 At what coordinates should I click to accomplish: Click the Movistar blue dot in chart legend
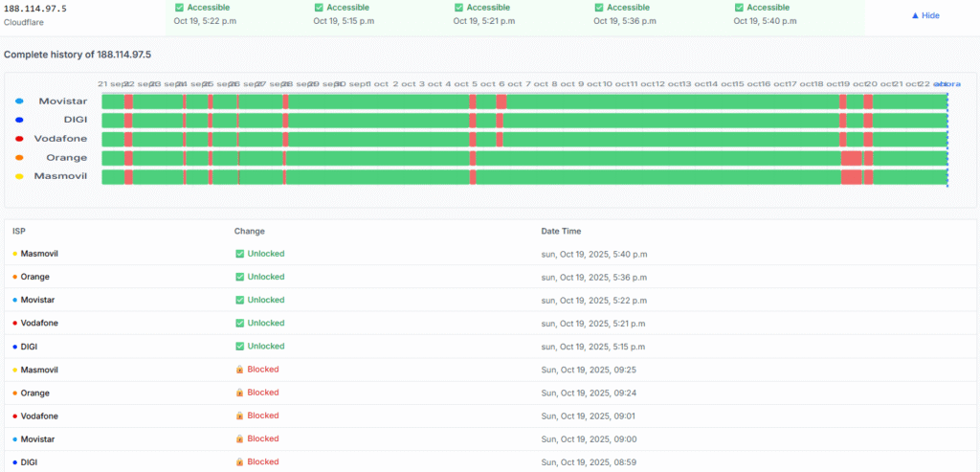click(19, 101)
